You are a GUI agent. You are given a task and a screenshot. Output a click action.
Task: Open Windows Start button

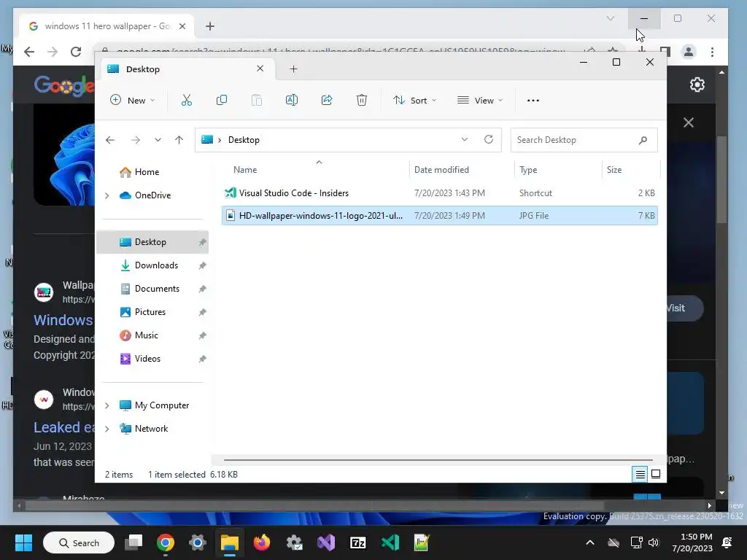[23, 542]
